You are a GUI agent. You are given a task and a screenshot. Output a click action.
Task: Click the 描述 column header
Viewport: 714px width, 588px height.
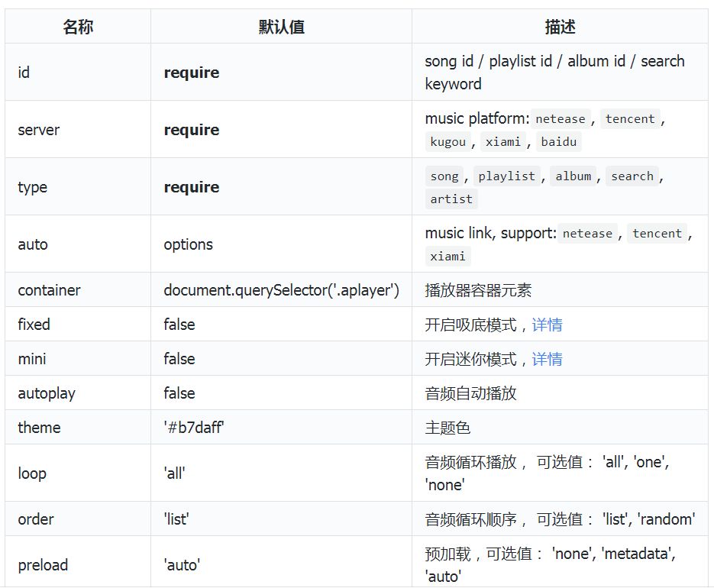click(560, 27)
